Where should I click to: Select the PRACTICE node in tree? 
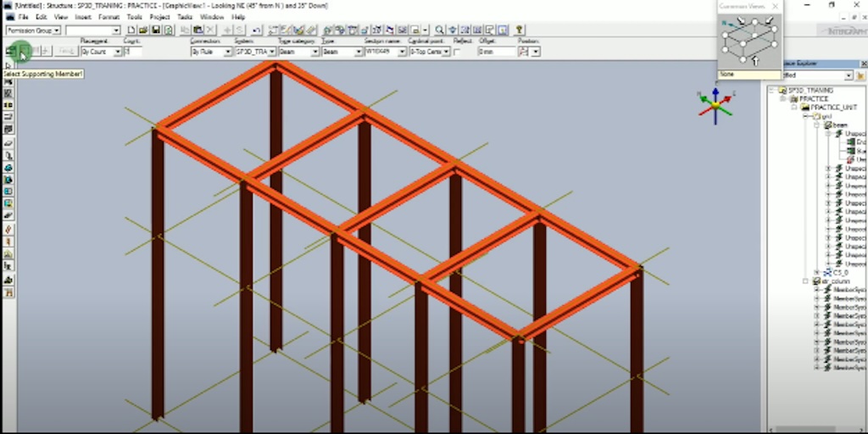814,98
